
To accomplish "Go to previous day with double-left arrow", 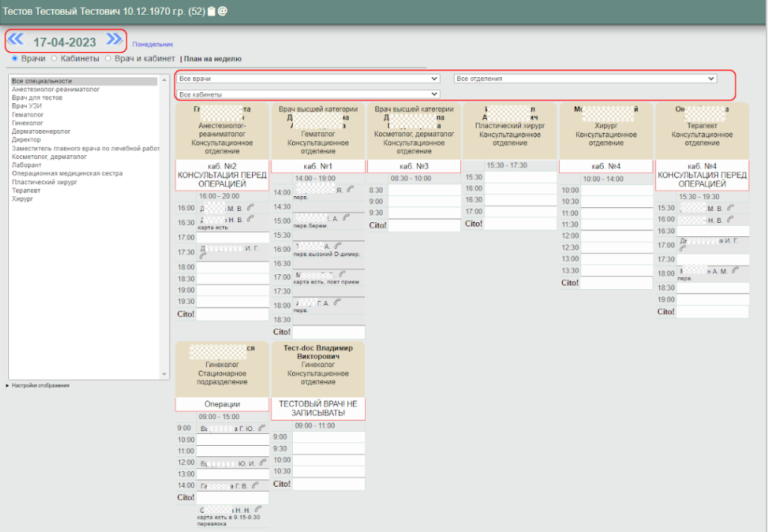I will click(16, 40).
